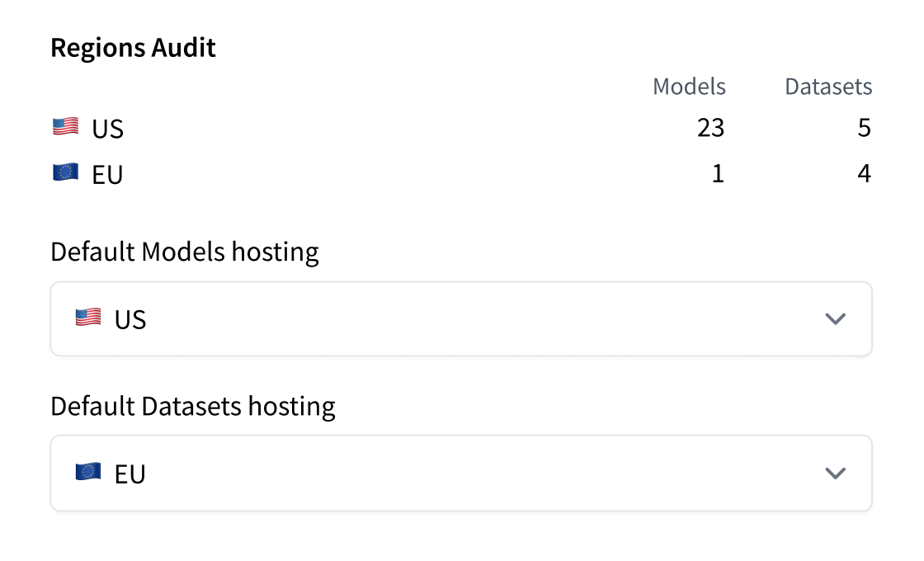The height and width of the screenshot is (561, 924).
Task: Click the EU models count 1
Action: pos(718,174)
